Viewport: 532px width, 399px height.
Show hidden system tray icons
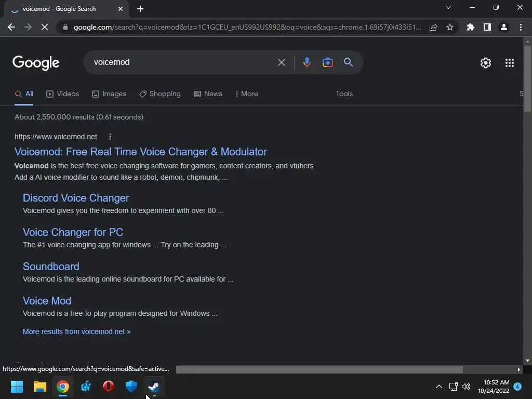point(438,387)
